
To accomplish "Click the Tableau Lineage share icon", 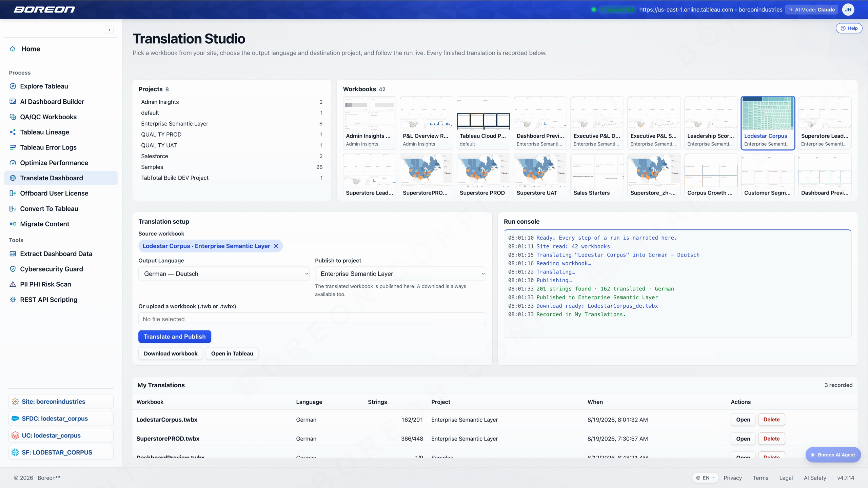I will 13,132.
